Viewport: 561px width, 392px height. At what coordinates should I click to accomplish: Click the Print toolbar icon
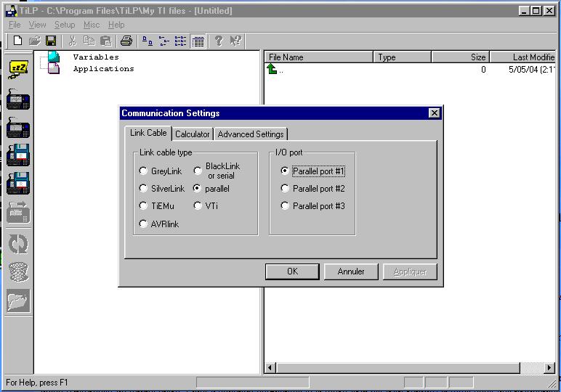pyautogui.click(x=126, y=41)
